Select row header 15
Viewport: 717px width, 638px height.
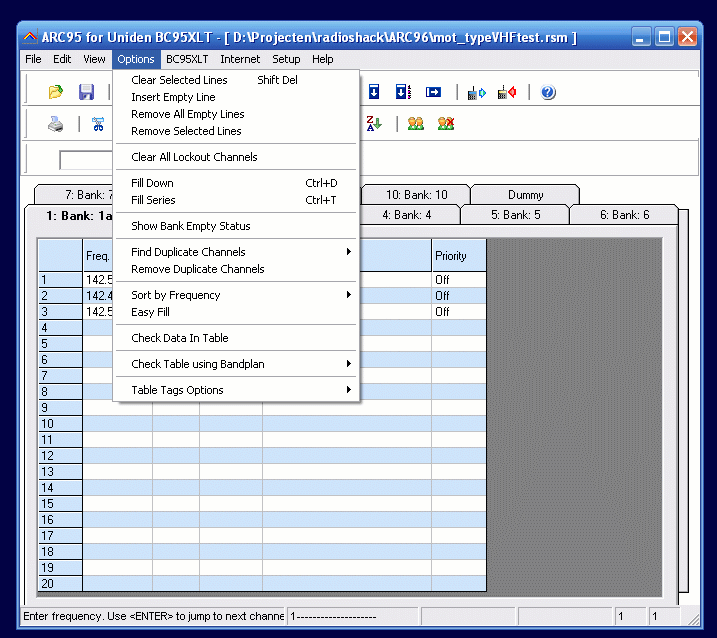point(60,504)
